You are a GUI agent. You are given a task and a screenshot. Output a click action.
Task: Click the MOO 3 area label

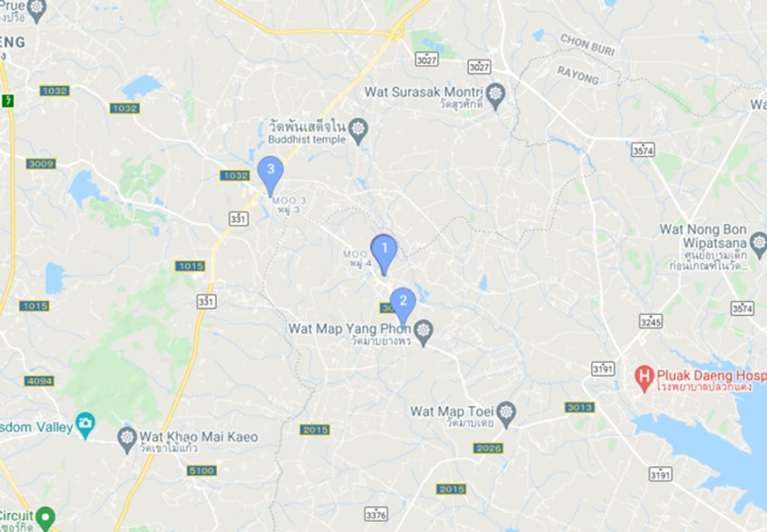(x=289, y=200)
